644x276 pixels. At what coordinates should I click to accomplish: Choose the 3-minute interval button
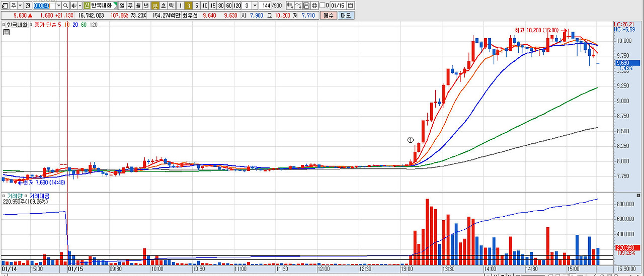(189, 6)
